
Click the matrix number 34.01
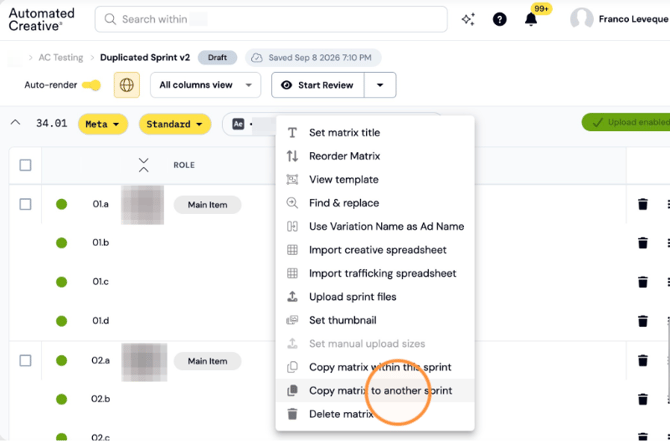click(x=52, y=123)
